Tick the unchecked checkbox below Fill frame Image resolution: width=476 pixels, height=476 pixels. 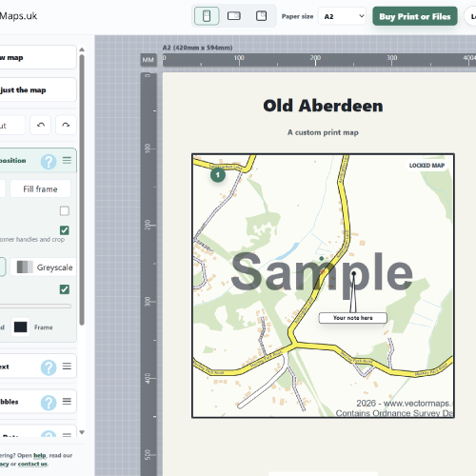coord(65,210)
